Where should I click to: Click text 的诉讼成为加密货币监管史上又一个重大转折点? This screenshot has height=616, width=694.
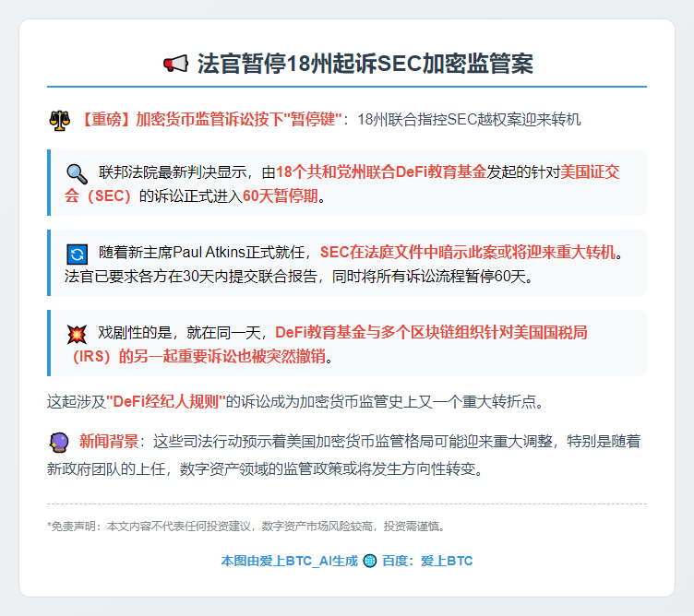pos(380,401)
